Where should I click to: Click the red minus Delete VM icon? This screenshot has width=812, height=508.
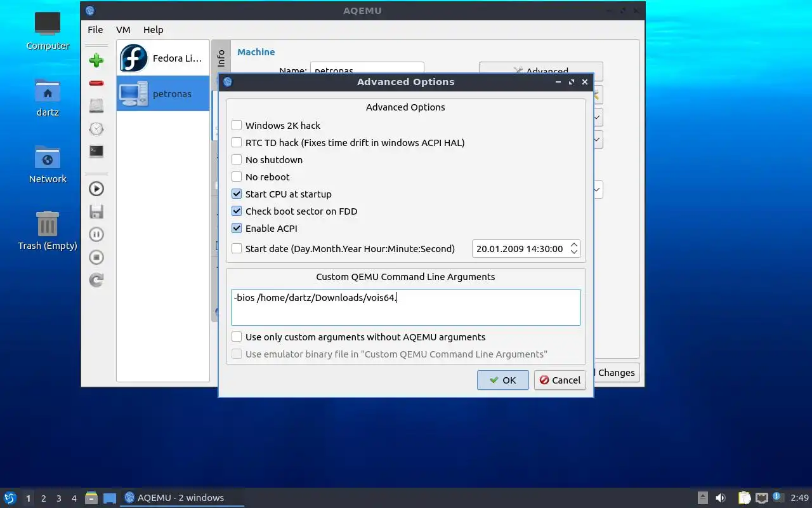(96, 83)
